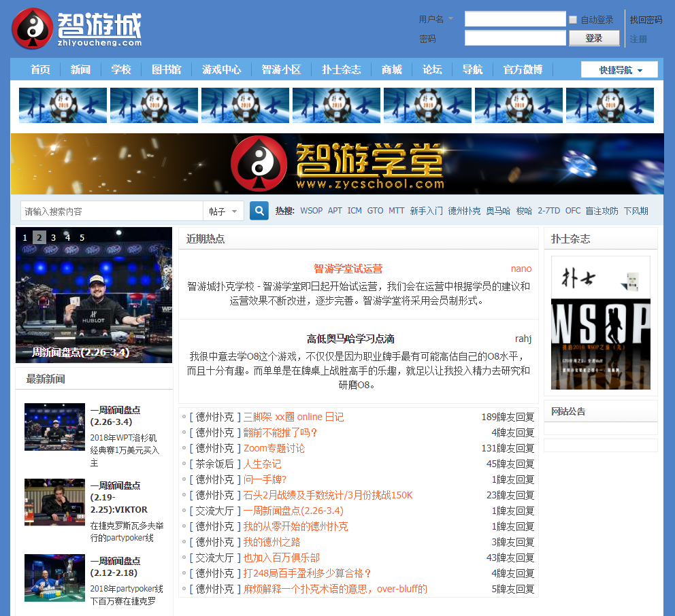Click hot search term 德州扑克
The height and width of the screenshot is (616, 675).
pyautogui.click(x=465, y=211)
